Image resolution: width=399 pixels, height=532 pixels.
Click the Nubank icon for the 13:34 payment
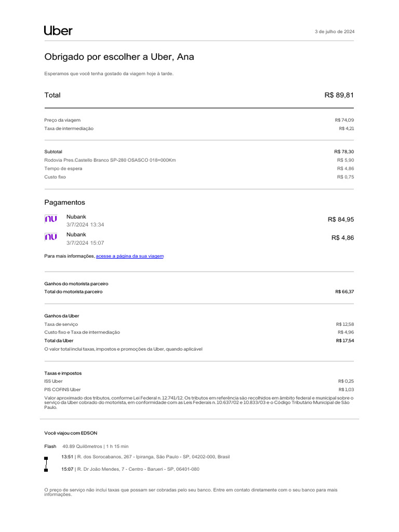[x=51, y=219]
